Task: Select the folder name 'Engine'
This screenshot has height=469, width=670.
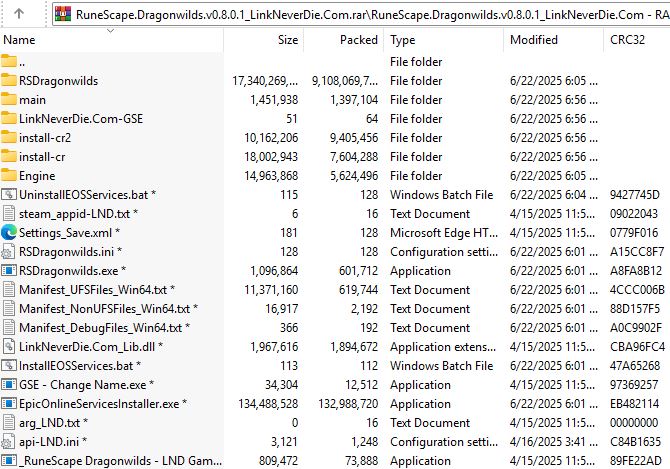Action: (37, 176)
